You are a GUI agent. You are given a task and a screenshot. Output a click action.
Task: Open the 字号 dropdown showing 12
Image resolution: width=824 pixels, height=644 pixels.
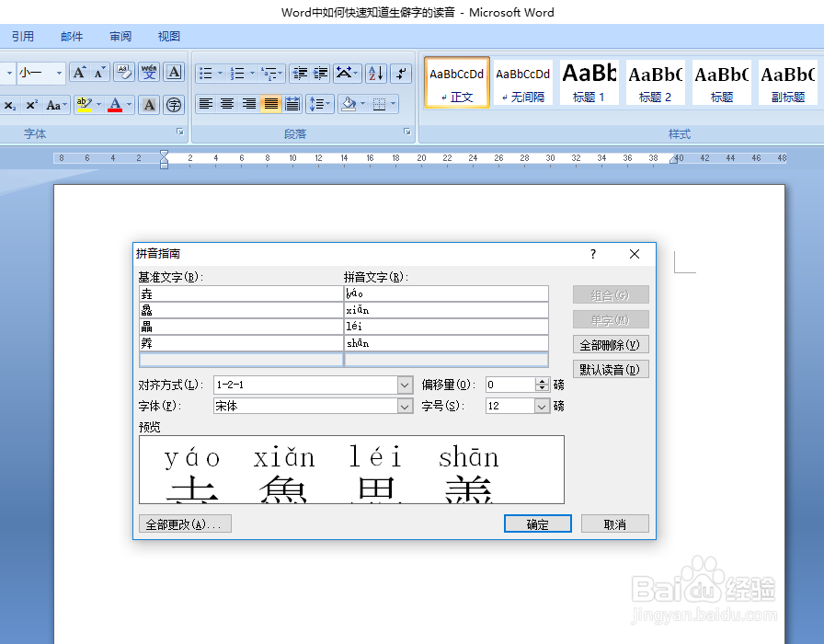[x=542, y=406]
